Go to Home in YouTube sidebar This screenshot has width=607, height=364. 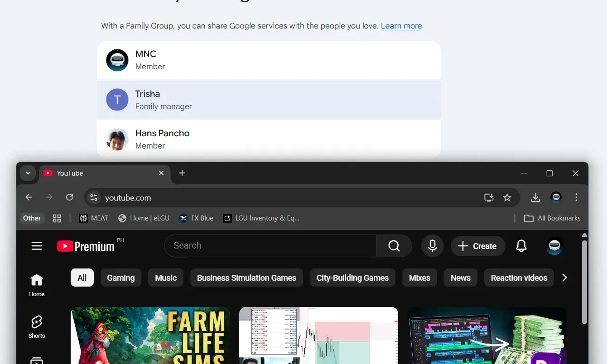[37, 285]
